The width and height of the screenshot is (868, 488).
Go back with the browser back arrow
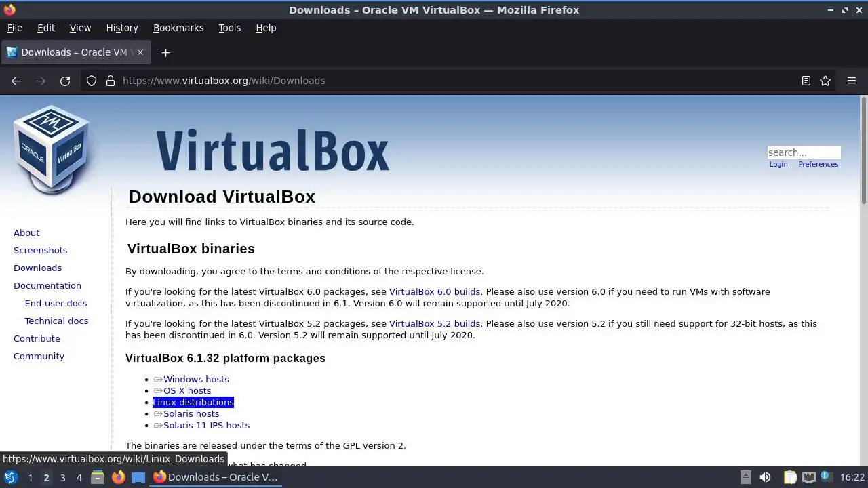tap(16, 81)
